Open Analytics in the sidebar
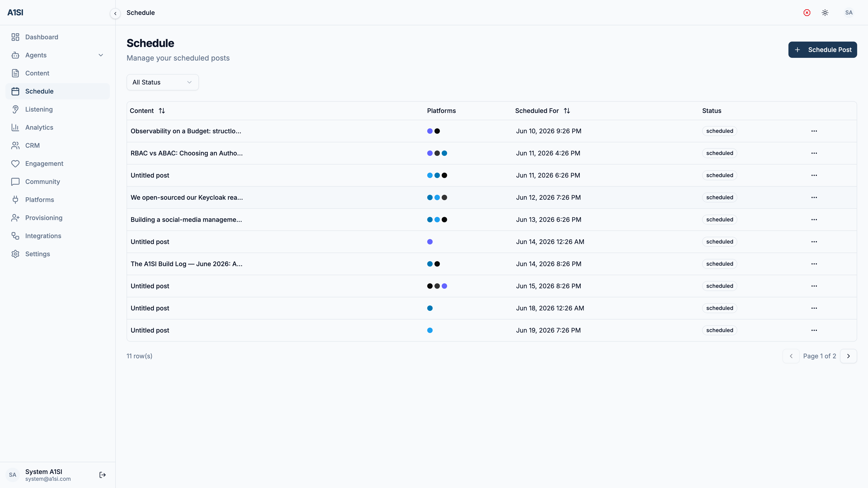Viewport: 868px width, 488px height. [x=58, y=127]
